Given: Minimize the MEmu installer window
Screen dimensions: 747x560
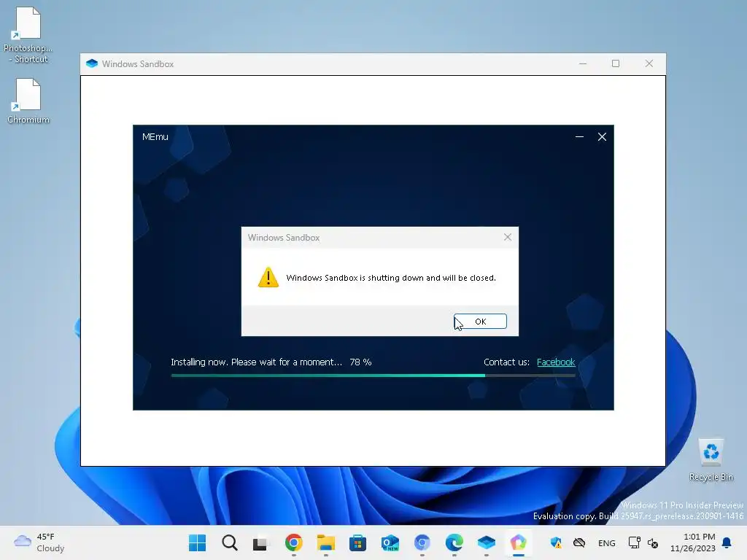Looking at the screenshot, I should point(579,136).
